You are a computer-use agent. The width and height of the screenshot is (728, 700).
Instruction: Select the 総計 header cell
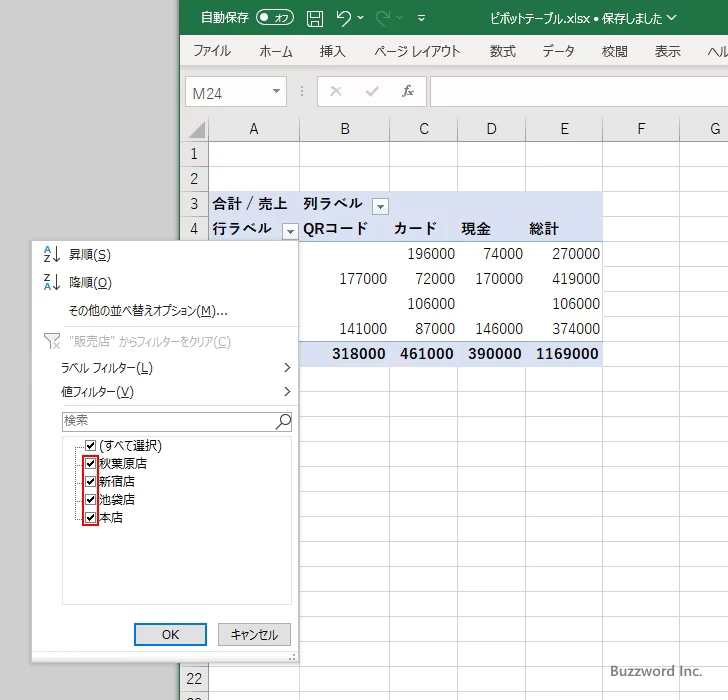(x=564, y=229)
